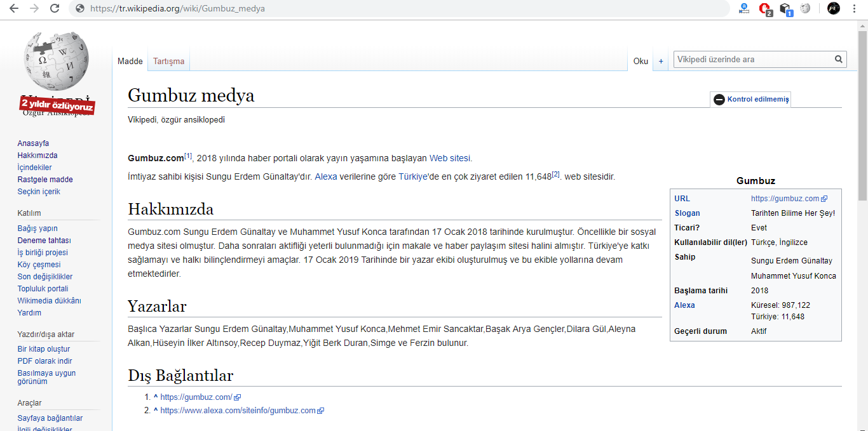Open the red extension icon with badge 2
Viewport: 868px width, 431px height.
[765, 9]
